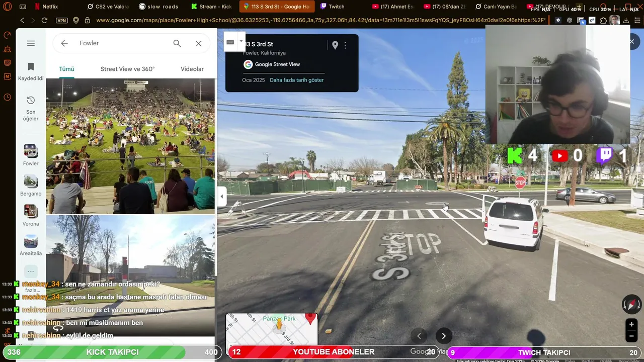Open keyboard input tool dropdown arrow
Viewport: 644px width, 362px height.
[241, 41]
